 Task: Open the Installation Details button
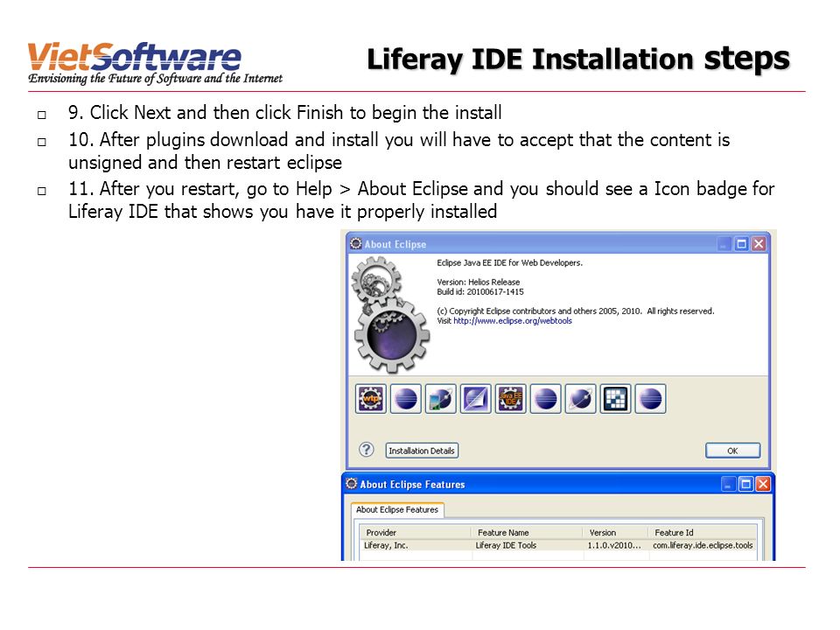click(422, 451)
